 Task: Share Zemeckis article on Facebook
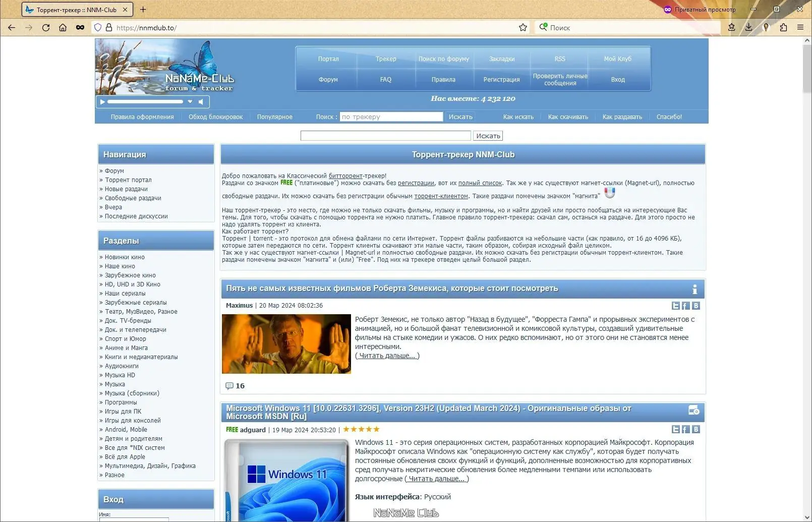click(x=686, y=306)
